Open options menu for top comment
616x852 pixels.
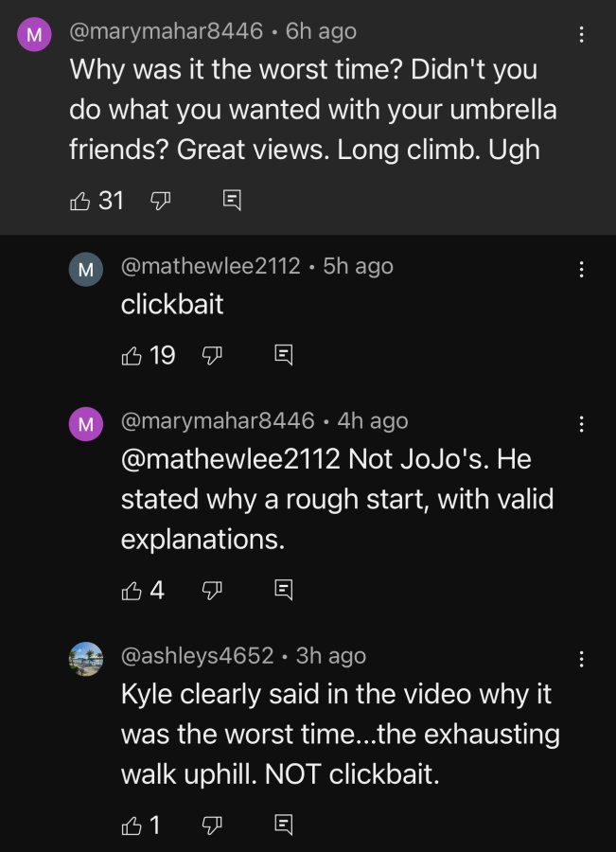(581, 35)
